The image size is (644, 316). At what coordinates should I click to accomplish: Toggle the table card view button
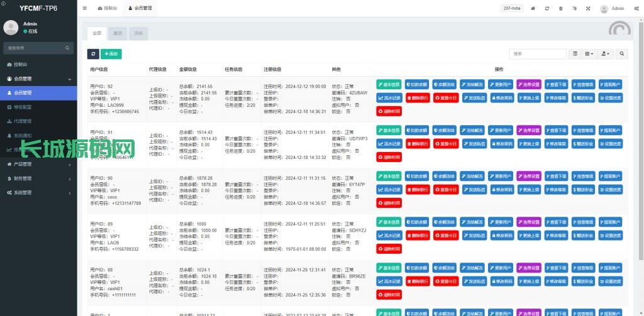[x=575, y=54]
